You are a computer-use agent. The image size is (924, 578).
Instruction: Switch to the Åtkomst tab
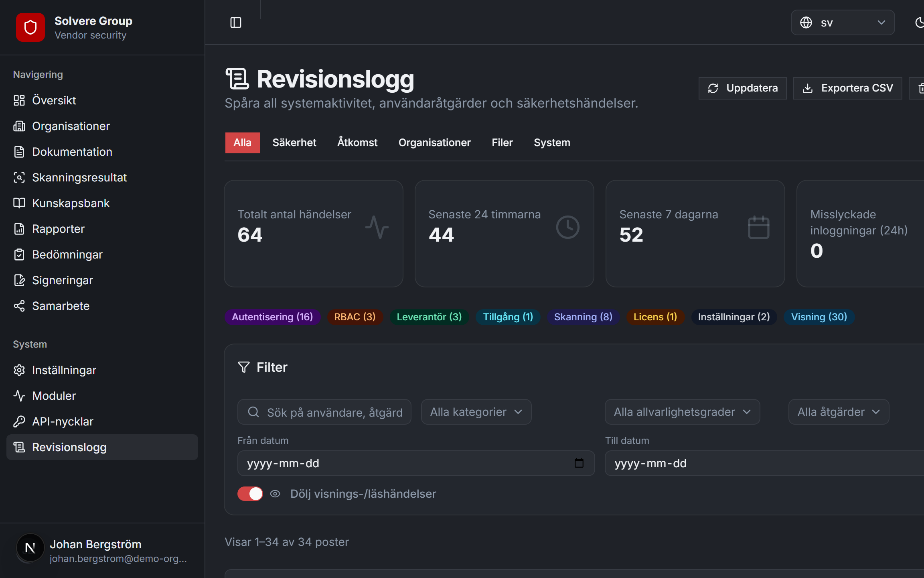tap(357, 142)
